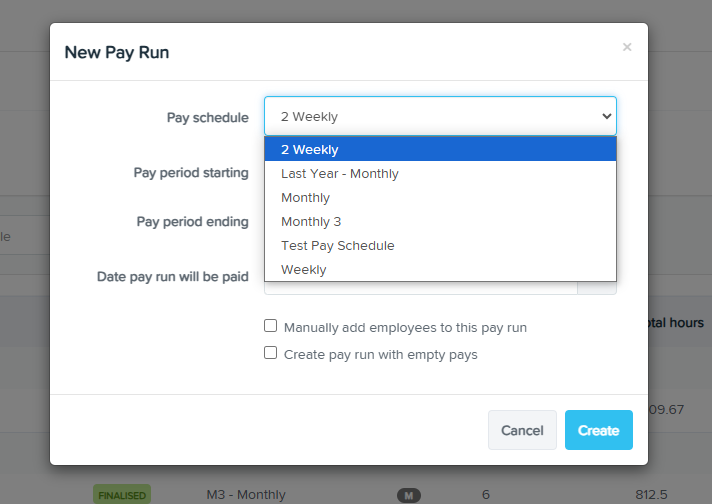This screenshot has height=504, width=712.
Task: Click the date paid calendar button
Action: pos(597,288)
